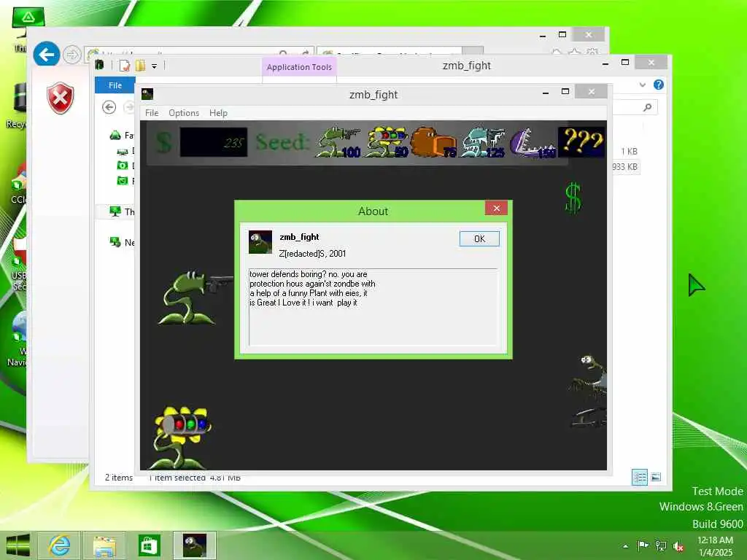Click the red shield error icon in browser
The width and height of the screenshot is (747, 560).
(61, 98)
